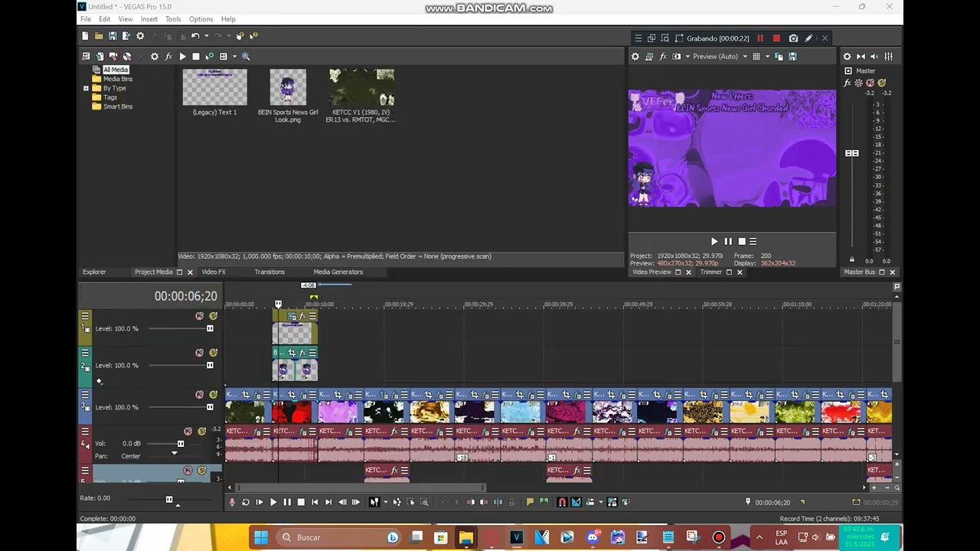Open preview overlays grid dropdown arrow
980x551 pixels.
click(767, 57)
